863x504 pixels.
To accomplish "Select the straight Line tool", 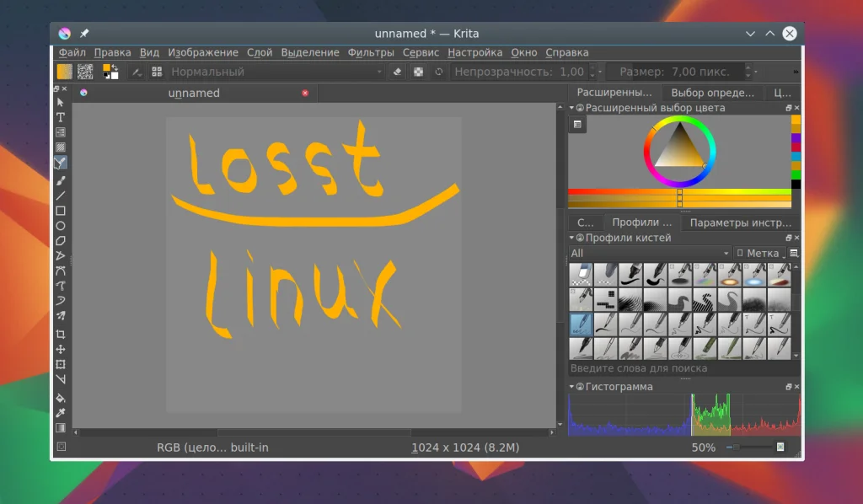I will 61,196.
